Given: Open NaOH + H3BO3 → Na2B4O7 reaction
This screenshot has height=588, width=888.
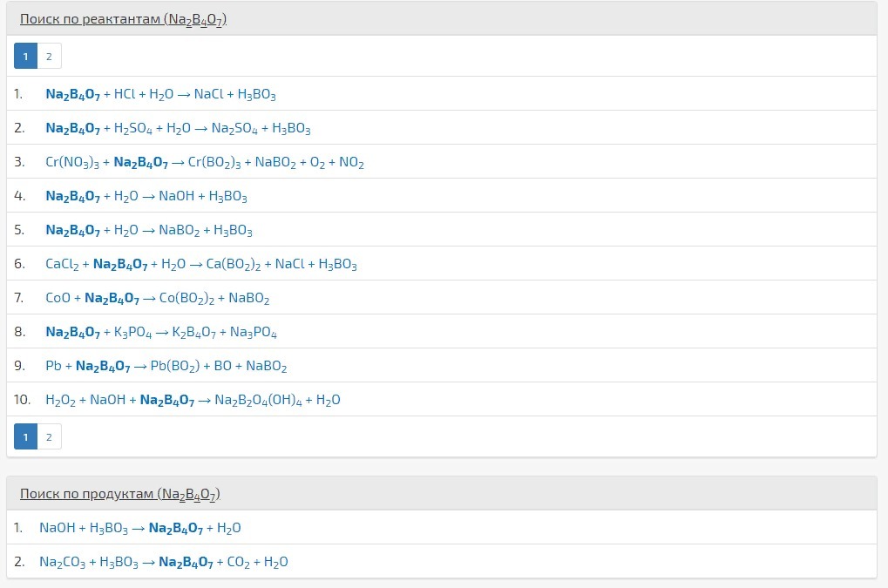Looking at the screenshot, I should click(140, 528).
